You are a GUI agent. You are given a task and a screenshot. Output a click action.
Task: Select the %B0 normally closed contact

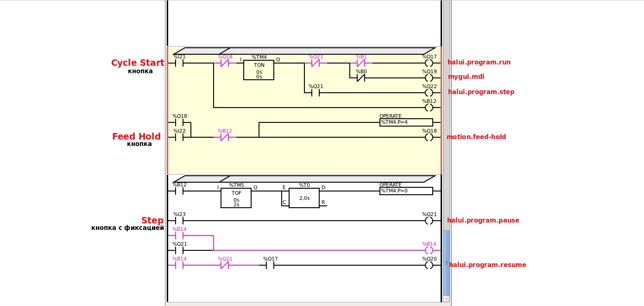[x=361, y=78]
